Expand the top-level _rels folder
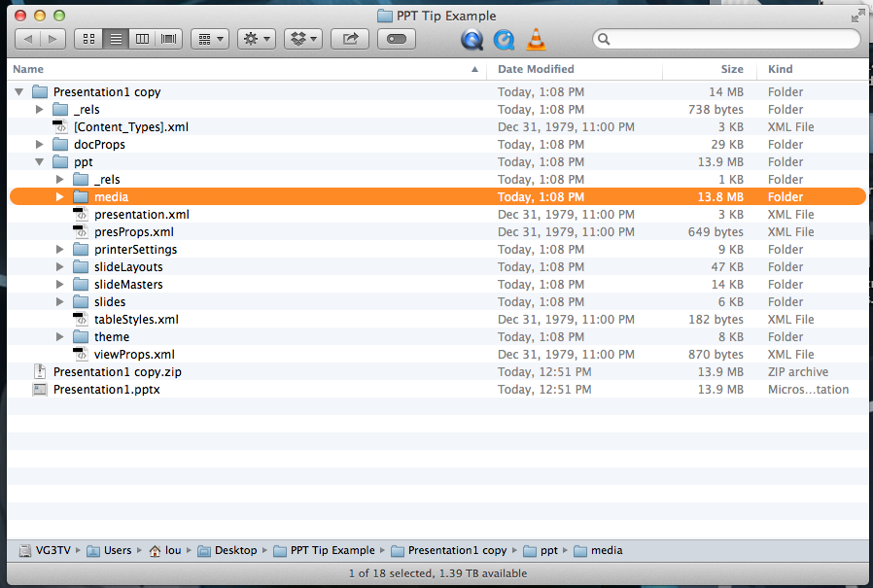The image size is (873, 588). tap(40, 109)
